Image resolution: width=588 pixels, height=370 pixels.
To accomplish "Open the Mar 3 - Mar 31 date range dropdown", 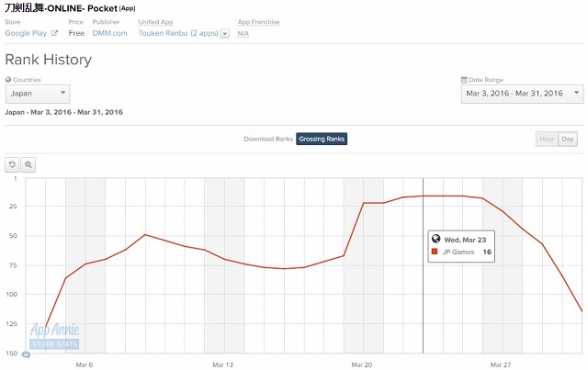I will (x=522, y=94).
